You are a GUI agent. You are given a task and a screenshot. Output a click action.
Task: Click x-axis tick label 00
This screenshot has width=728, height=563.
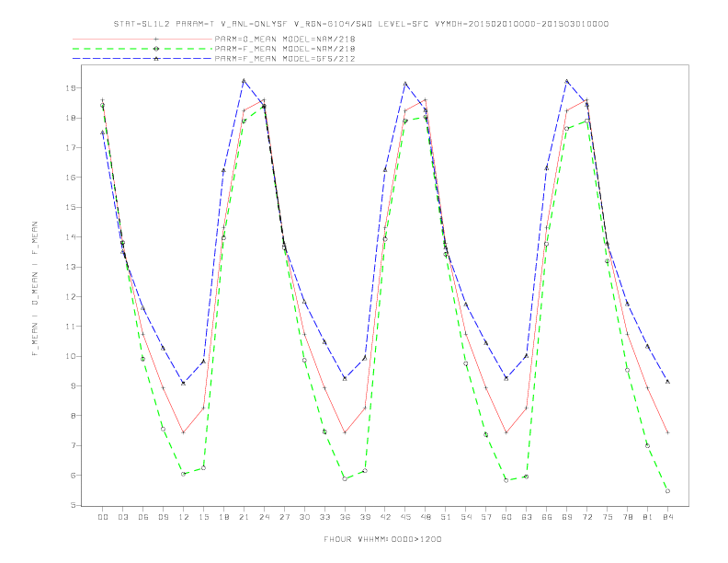pyautogui.click(x=103, y=517)
